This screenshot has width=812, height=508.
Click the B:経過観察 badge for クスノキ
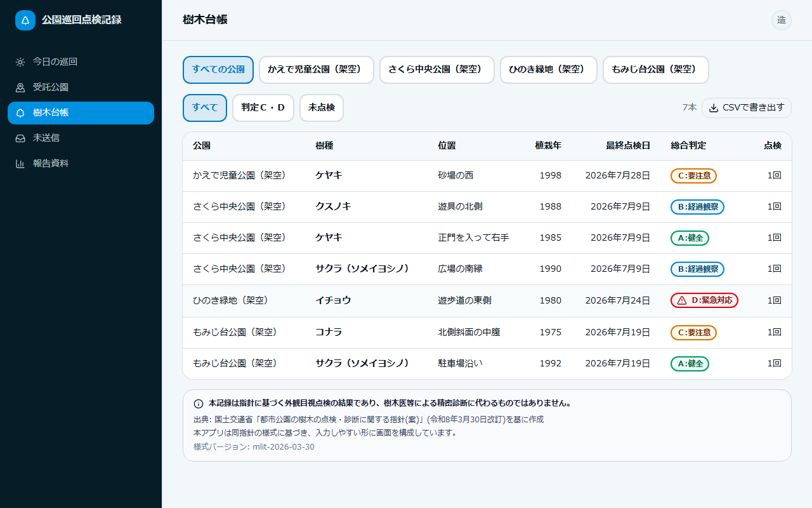coord(697,207)
